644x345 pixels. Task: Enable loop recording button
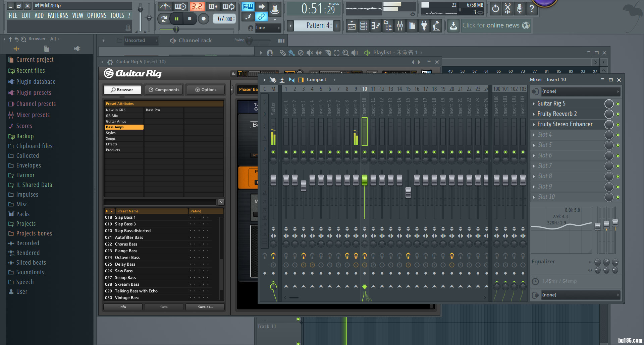point(229,6)
